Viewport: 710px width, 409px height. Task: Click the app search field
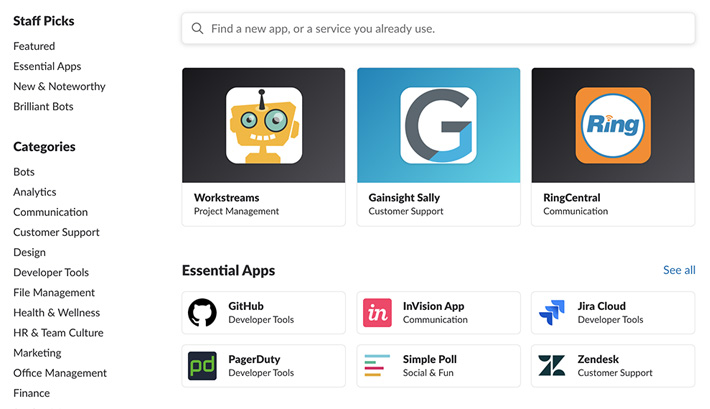click(x=440, y=29)
